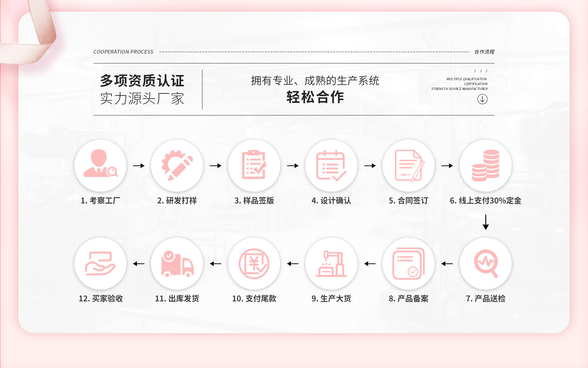Click the '12. 买家验收' label
This screenshot has height=368, width=588.
point(101,299)
